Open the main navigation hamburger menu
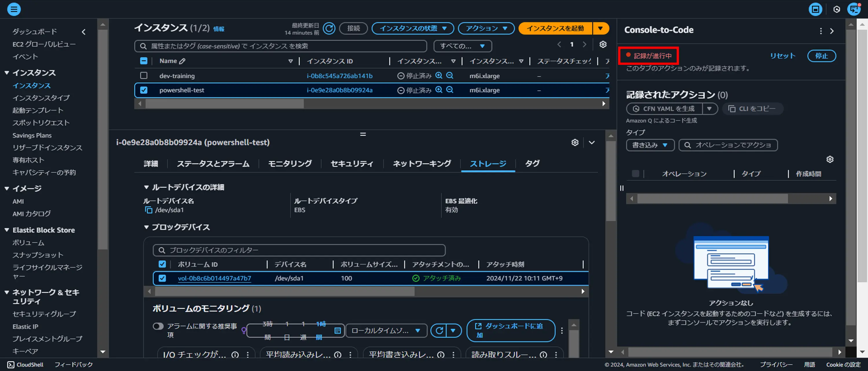868x371 pixels. click(14, 9)
